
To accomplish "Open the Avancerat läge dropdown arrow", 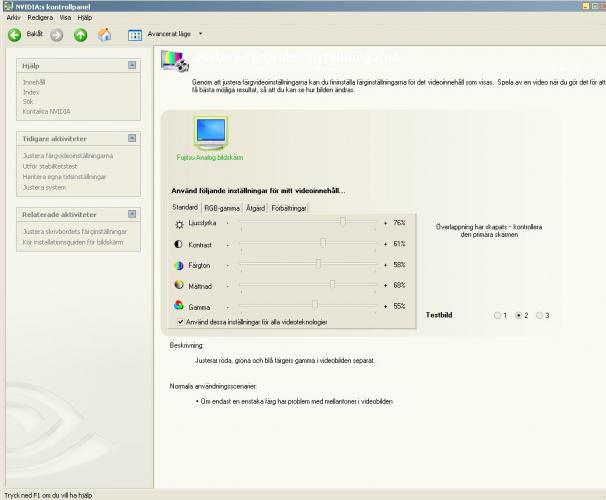I will [200, 34].
